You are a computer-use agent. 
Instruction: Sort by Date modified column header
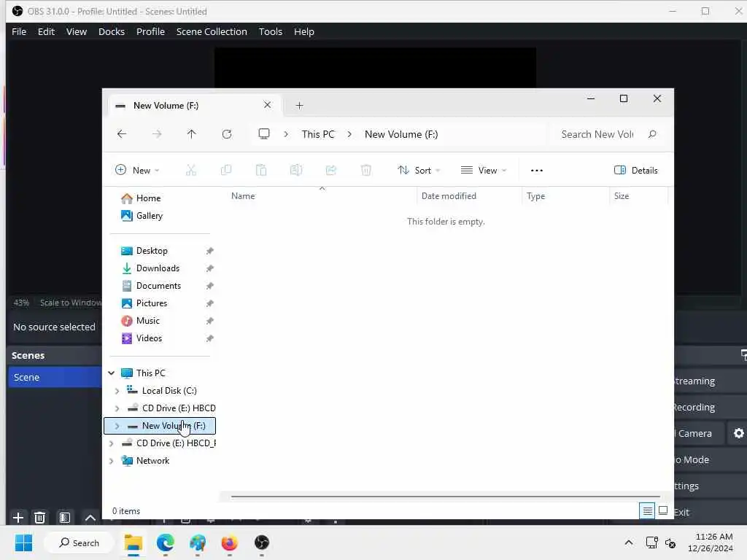coord(449,195)
